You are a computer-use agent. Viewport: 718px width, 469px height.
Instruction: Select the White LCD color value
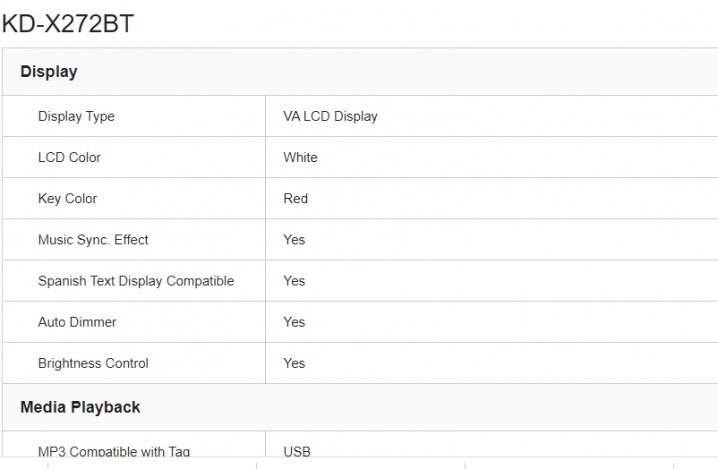click(x=300, y=157)
